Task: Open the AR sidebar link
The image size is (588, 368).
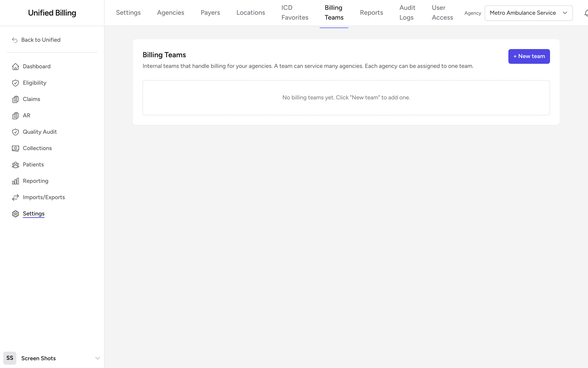Action: tap(27, 115)
